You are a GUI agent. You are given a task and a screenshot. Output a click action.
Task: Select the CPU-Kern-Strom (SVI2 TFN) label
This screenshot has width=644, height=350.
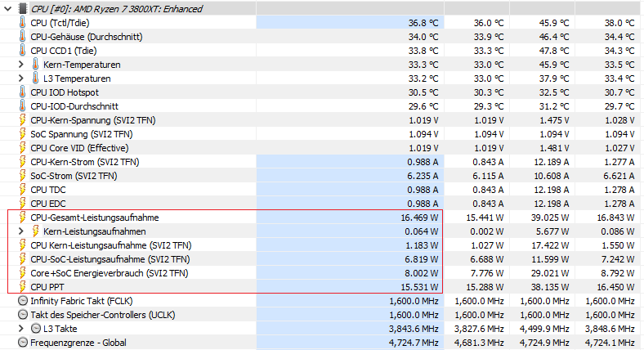pos(85,162)
